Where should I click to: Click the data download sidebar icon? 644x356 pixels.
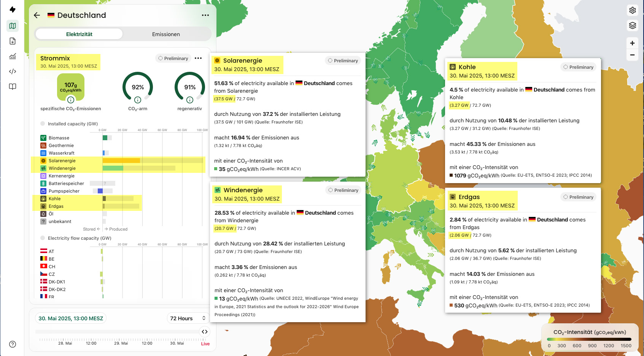click(13, 41)
